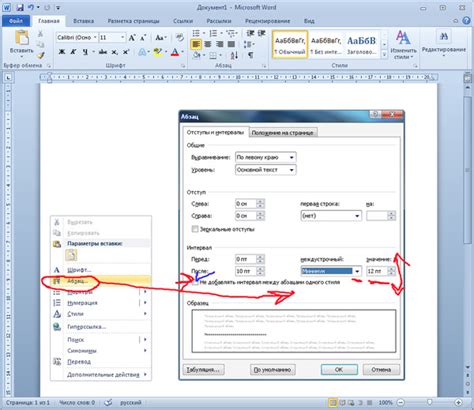Start a numbered list from ribbon
474x410 pixels.
(213, 33)
